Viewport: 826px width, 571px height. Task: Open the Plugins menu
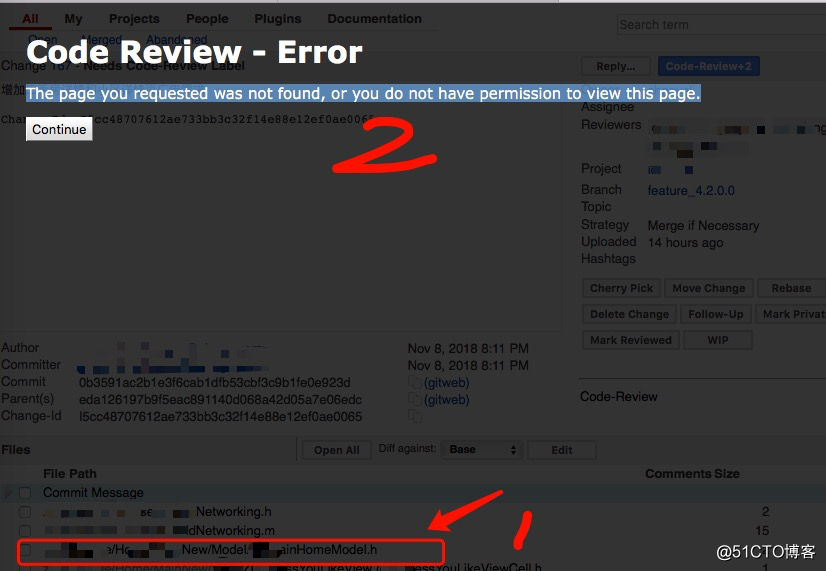[x=278, y=18]
